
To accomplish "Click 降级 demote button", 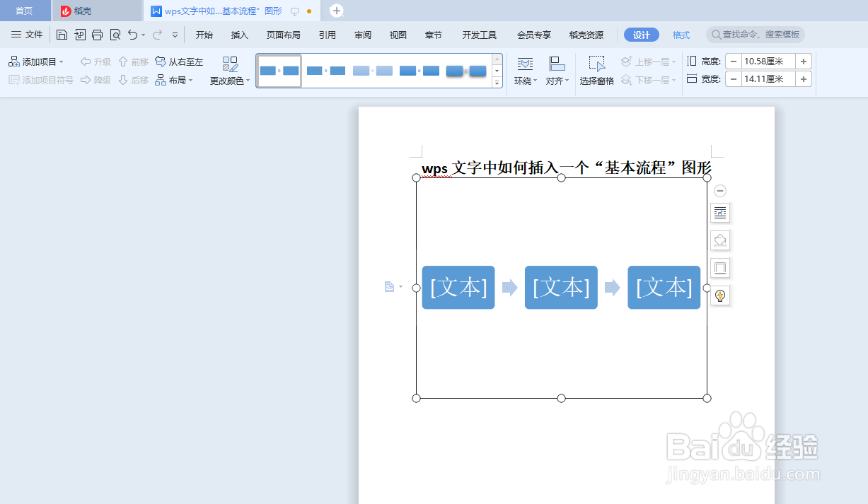I will (96, 81).
